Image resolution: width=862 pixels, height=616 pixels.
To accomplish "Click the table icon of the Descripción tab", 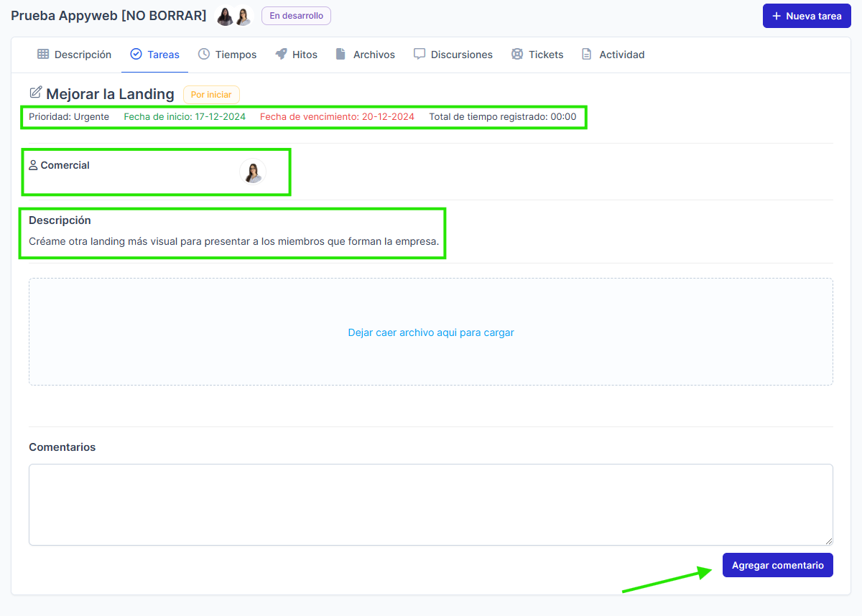I will (x=43, y=55).
